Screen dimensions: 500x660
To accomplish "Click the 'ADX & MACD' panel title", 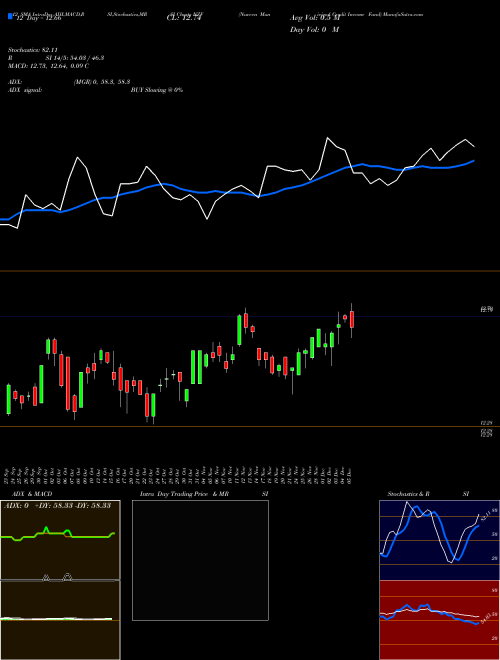I will tap(32, 494).
